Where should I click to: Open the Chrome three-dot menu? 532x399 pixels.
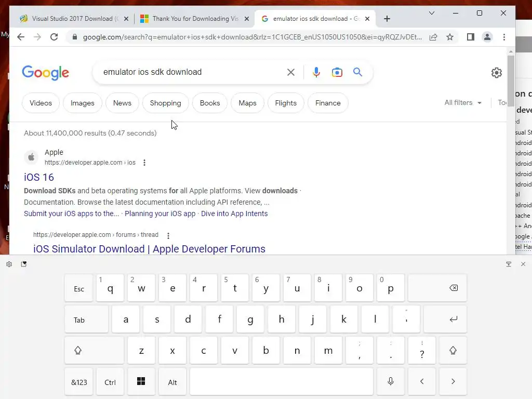click(504, 37)
